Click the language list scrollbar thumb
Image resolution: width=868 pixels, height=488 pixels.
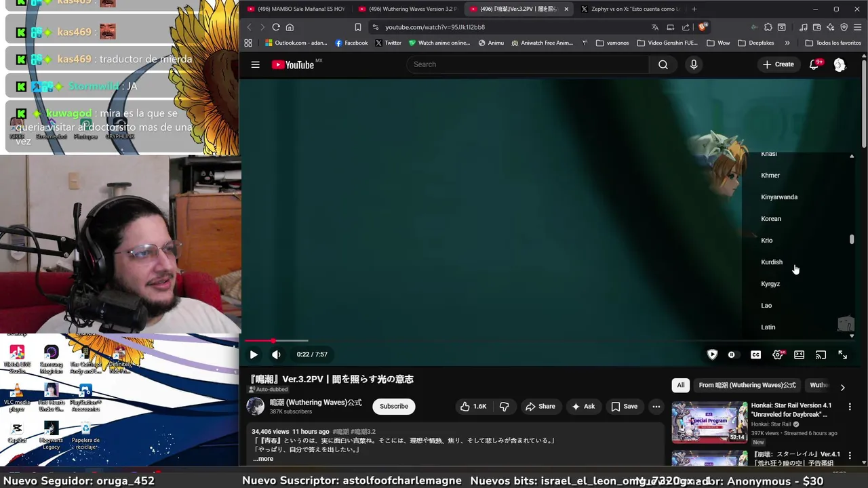coord(852,239)
